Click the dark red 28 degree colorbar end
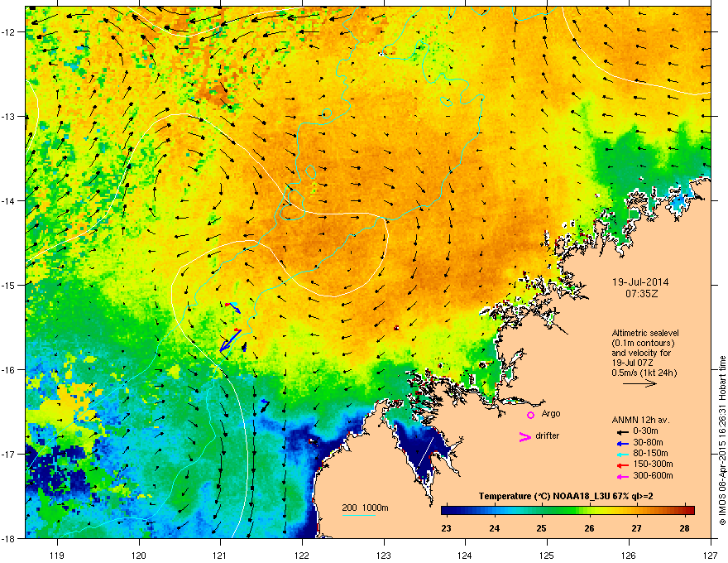 [691, 510]
